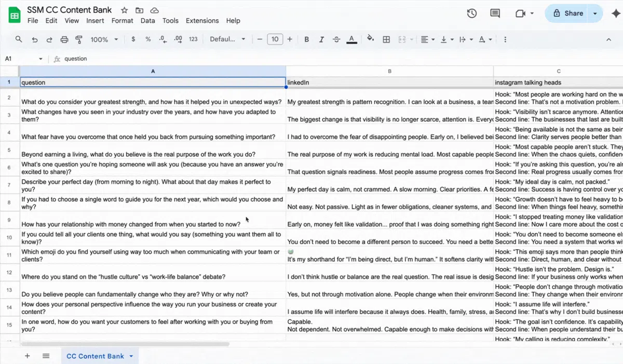Add a new sheet with plus button
The image size is (623, 364).
(28, 356)
